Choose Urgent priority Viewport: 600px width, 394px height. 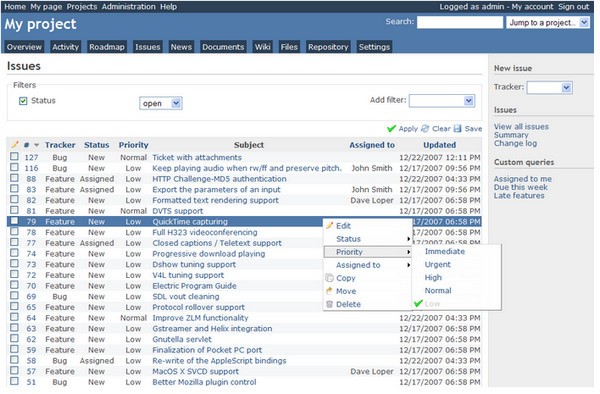[437, 264]
